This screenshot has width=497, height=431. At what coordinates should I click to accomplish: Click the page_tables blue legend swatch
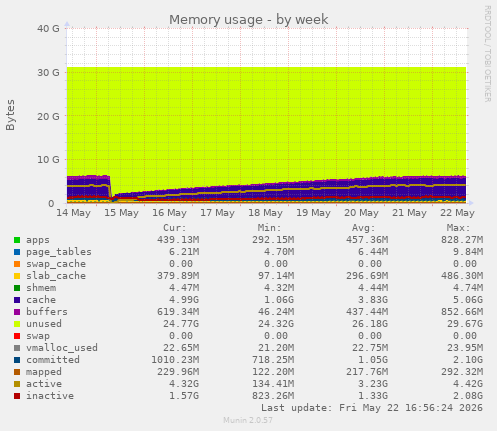[x=17, y=252]
